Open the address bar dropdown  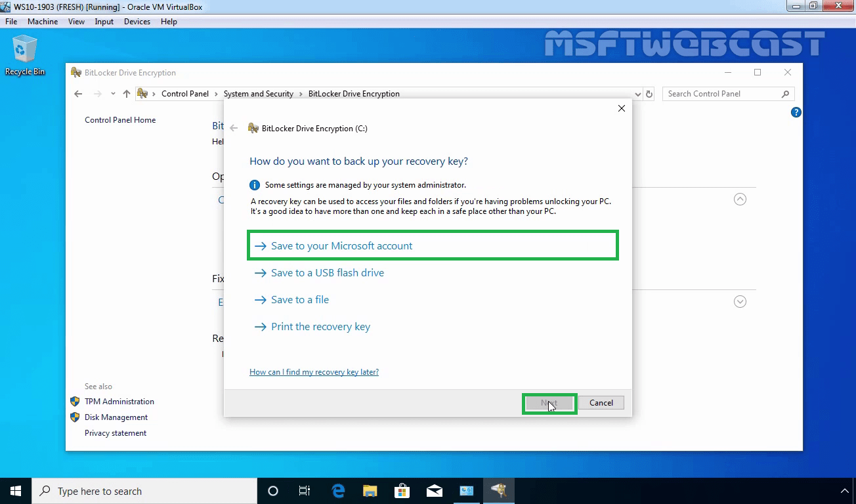(637, 94)
